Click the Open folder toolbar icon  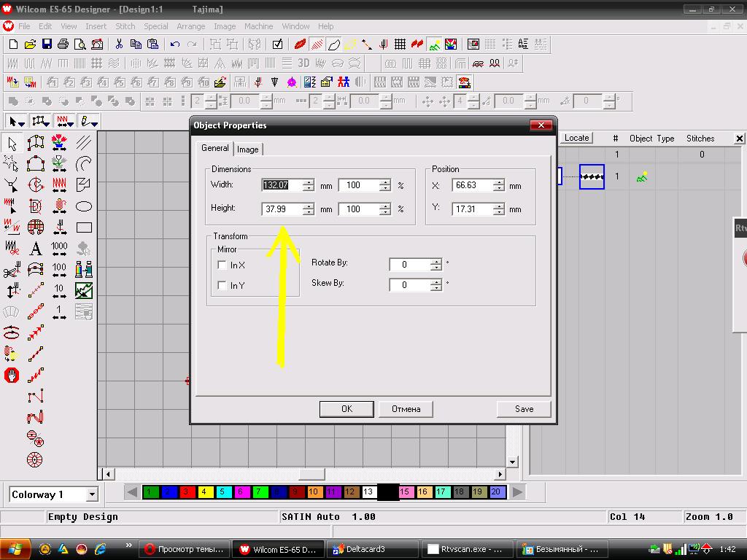pos(30,44)
